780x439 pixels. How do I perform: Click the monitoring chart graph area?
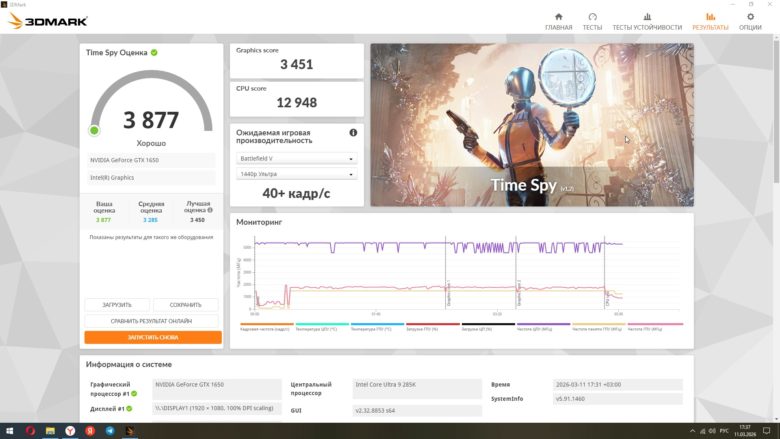(x=466, y=273)
